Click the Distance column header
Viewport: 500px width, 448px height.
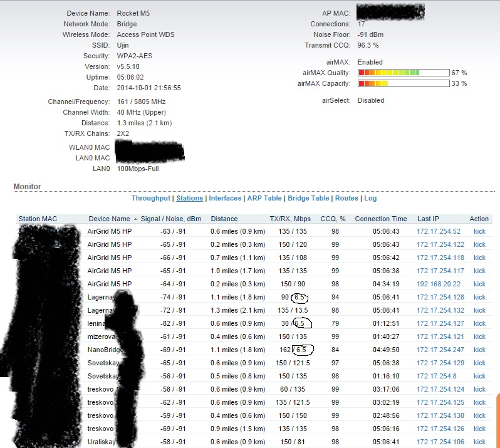tap(224, 219)
